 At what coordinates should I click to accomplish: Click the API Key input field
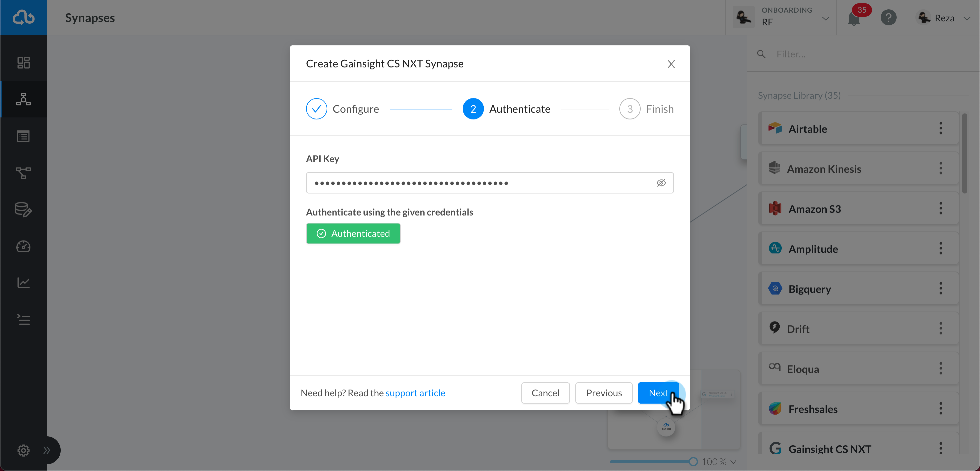[x=490, y=183]
